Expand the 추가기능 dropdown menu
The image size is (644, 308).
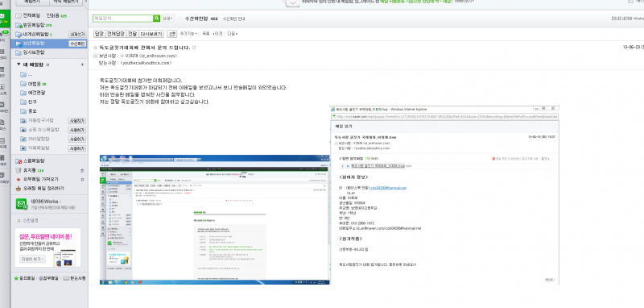coord(188,34)
